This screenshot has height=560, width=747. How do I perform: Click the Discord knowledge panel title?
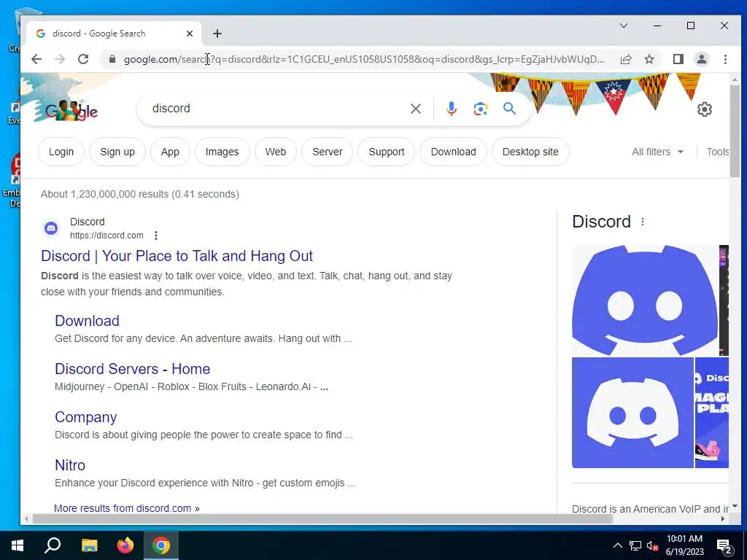tap(601, 222)
